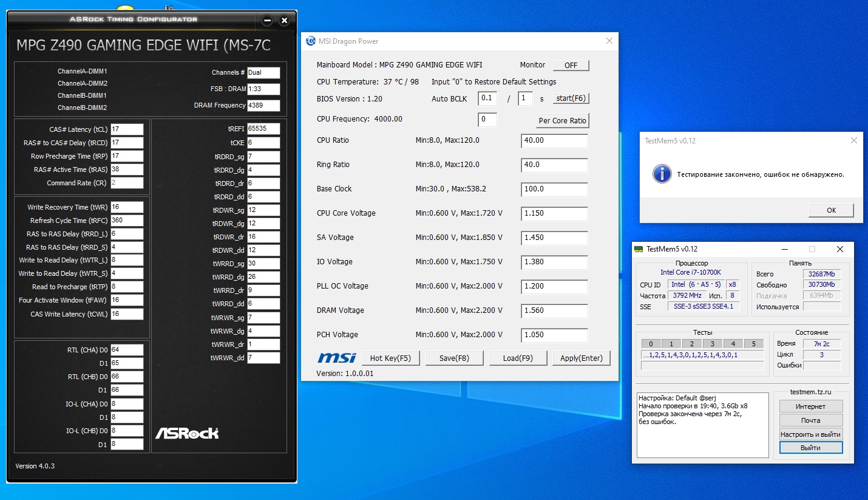
Task: Focus the Ring Ratio input field
Action: (554, 165)
